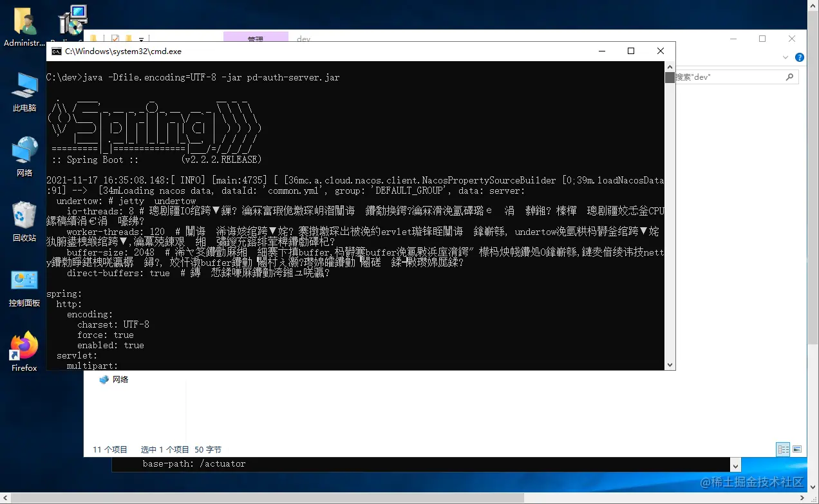Launch Firefox from the desktop shortcut
Image resolution: width=819 pixels, height=504 pixels.
pyautogui.click(x=24, y=352)
